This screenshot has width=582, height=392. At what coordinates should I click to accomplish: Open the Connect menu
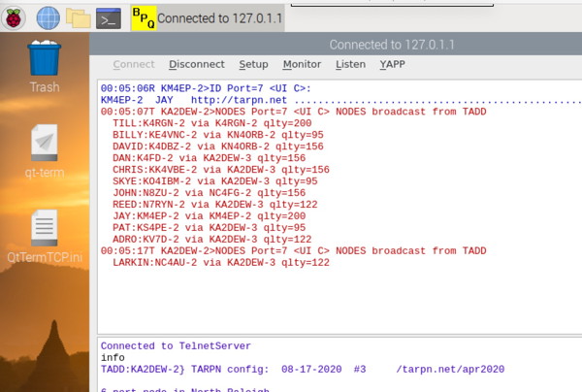pyautogui.click(x=134, y=64)
